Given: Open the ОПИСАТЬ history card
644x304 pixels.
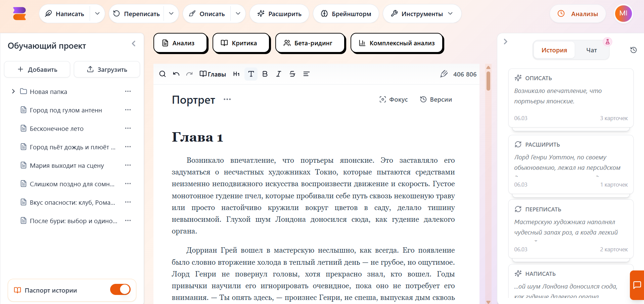Looking at the screenshot, I should (571, 98).
